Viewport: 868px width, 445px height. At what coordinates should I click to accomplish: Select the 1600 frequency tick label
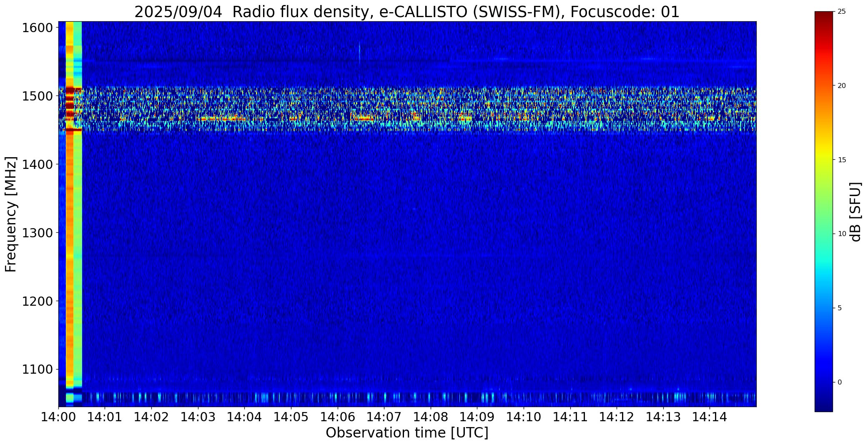point(38,28)
